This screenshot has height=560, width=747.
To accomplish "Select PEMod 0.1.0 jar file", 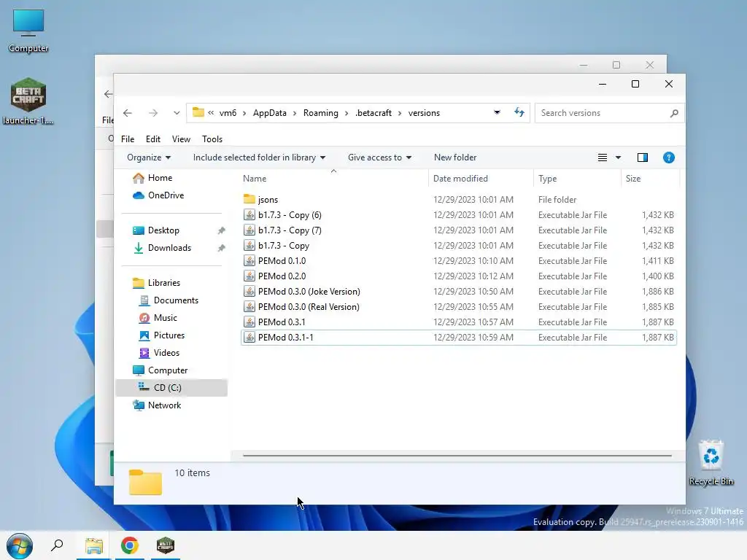I will (458, 261).
